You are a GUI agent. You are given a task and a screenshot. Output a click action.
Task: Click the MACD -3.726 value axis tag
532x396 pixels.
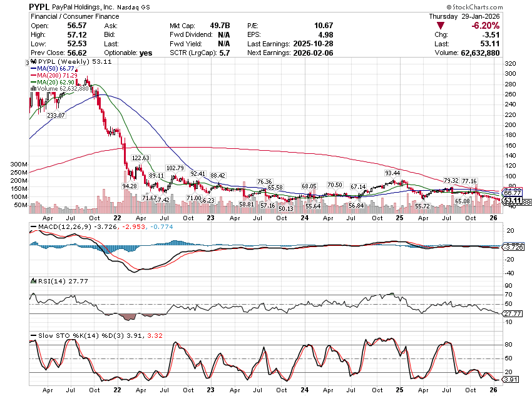coord(512,247)
